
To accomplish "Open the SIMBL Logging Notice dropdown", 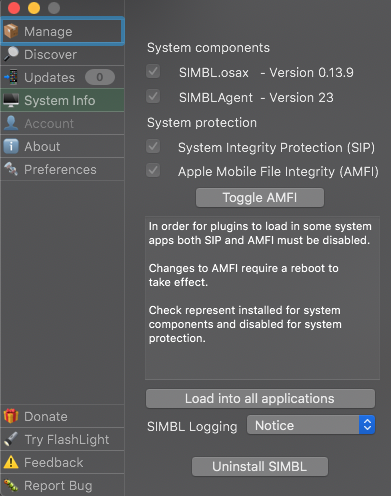I will (x=311, y=425).
